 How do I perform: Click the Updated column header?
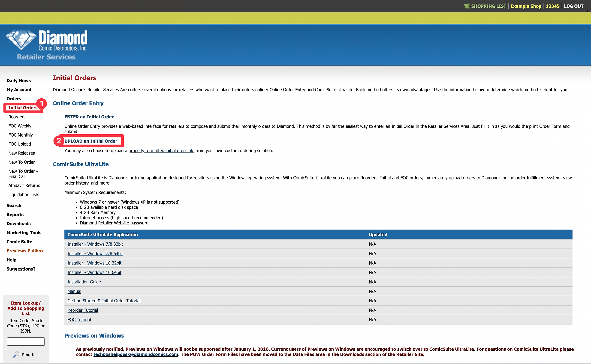[378, 235]
